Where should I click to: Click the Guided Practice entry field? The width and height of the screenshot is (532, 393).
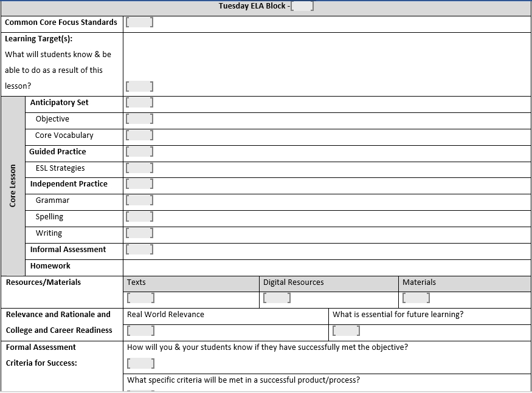139,152
